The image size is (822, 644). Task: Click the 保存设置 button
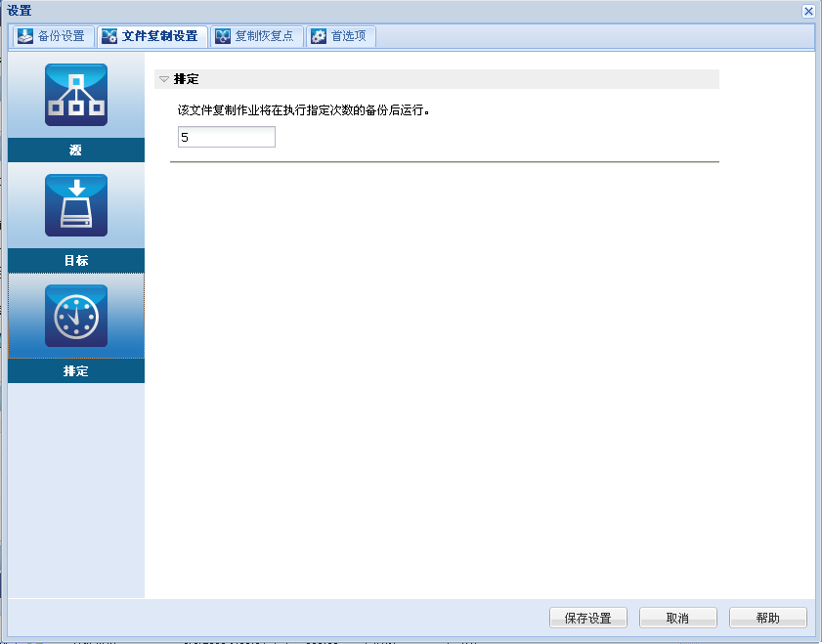click(587, 617)
